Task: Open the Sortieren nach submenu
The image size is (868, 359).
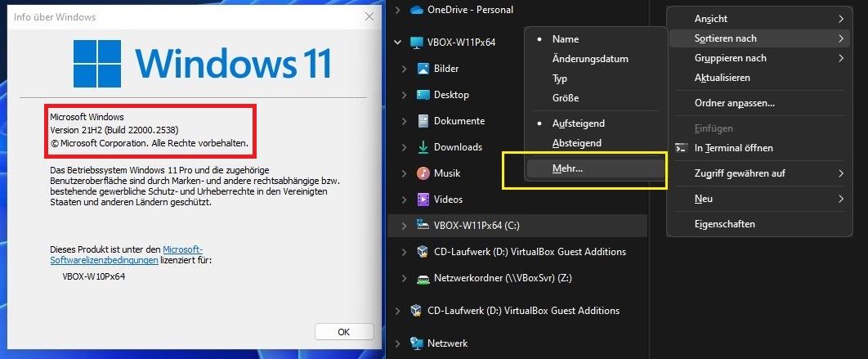Action: (x=759, y=38)
